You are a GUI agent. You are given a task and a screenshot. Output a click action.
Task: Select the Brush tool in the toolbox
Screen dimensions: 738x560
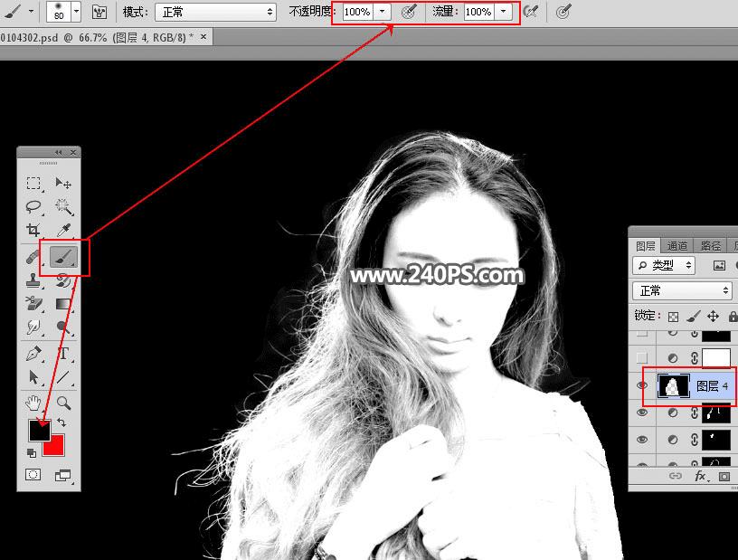[x=63, y=257]
